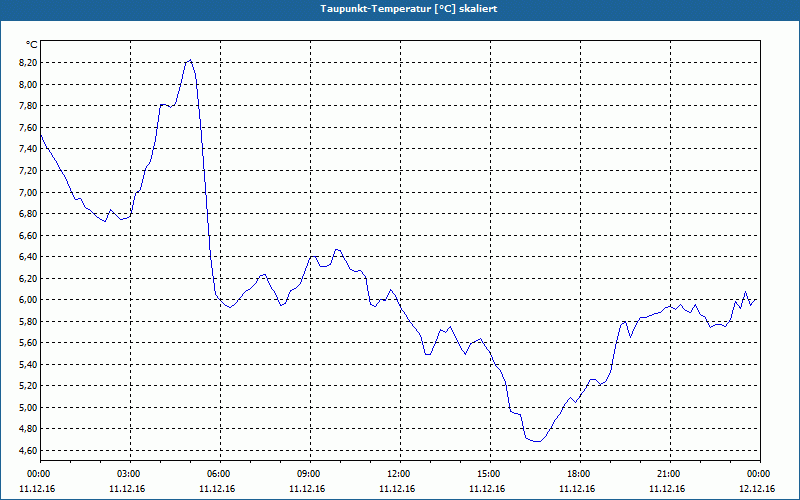Click the 5,20 y-axis label

point(28,386)
